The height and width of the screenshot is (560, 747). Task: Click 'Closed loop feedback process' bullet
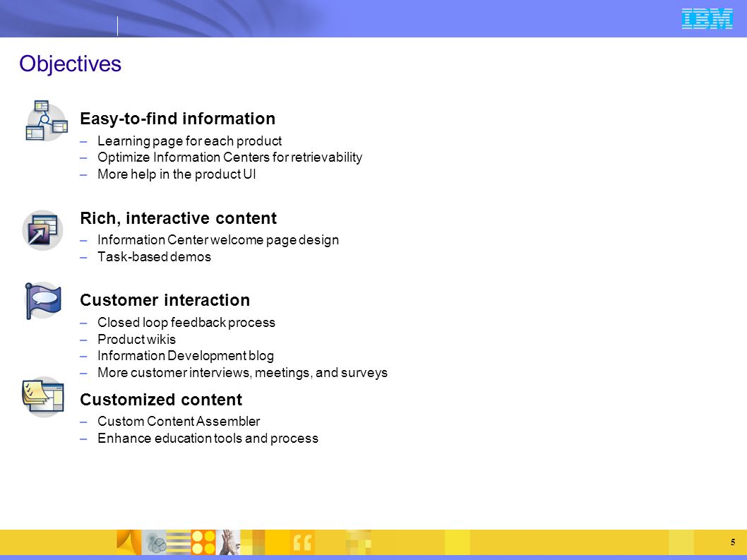(186, 323)
